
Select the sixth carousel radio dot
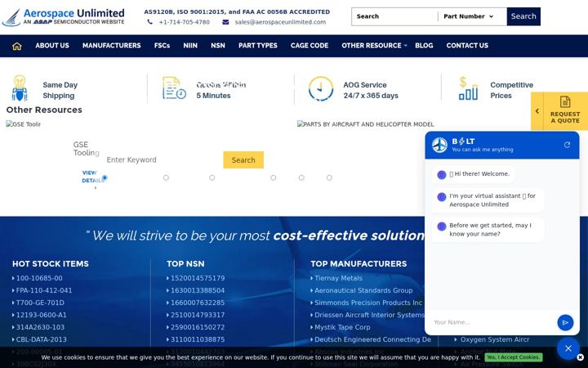pos(329,177)
